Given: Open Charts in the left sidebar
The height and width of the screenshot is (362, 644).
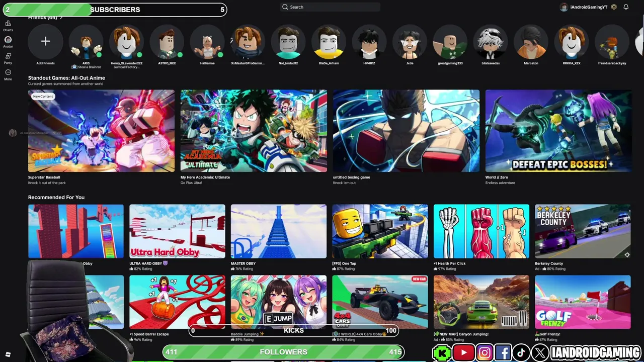Looking at the screenshot, I should 8,26.
